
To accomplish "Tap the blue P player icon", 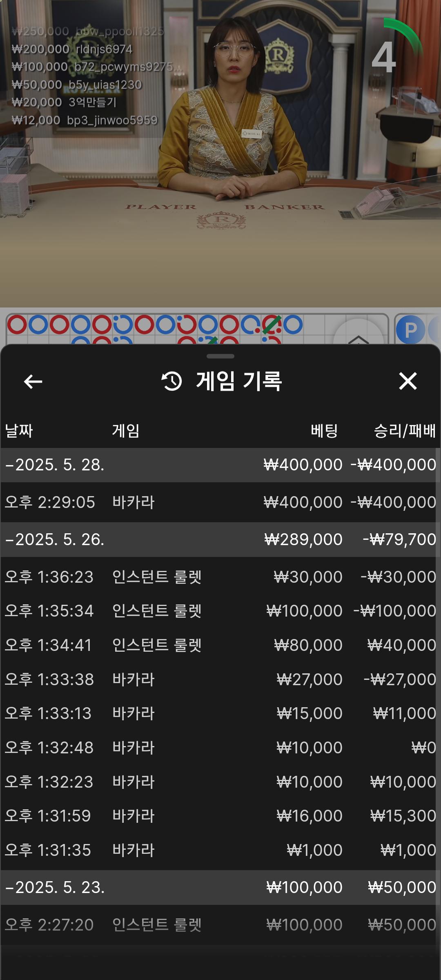I will pos(410,330).
